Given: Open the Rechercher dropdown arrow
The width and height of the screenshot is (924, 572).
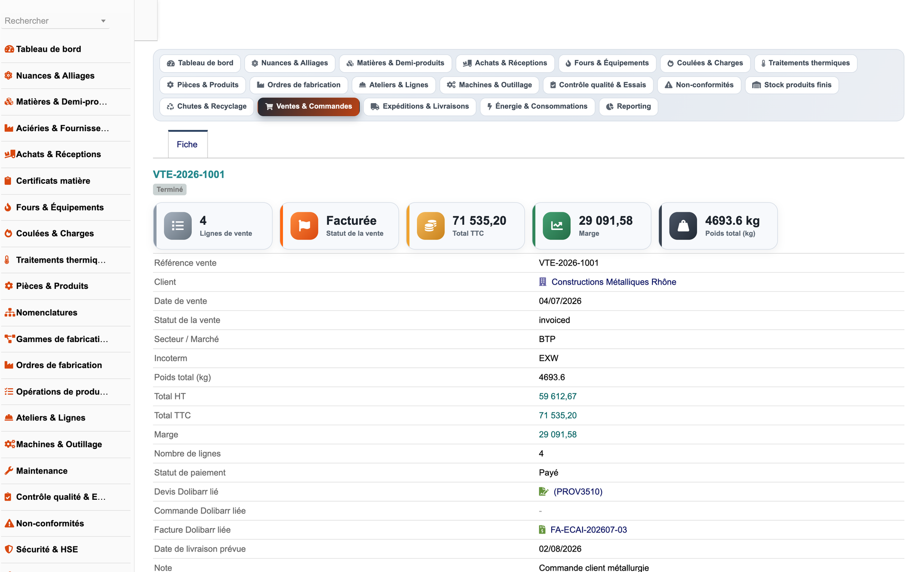Looking at the screenshot, I should (x=103, y=21).
